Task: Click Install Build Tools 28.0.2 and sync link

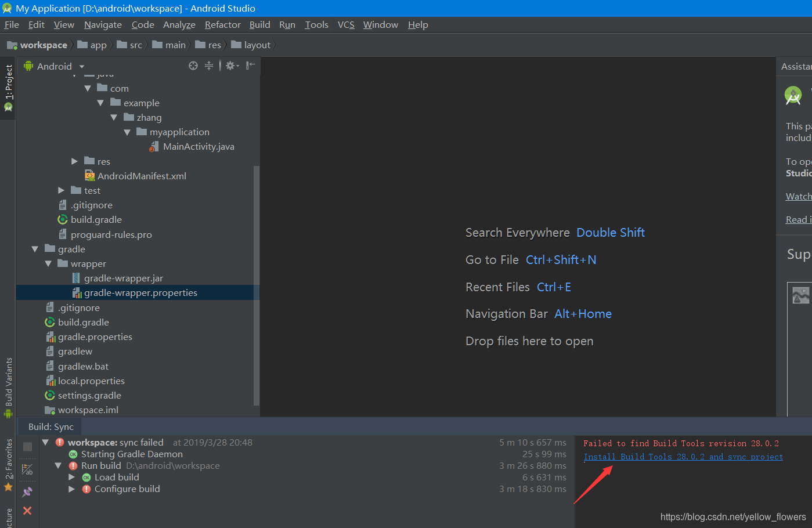Action: pyautogui.click(x=683, y=457)
